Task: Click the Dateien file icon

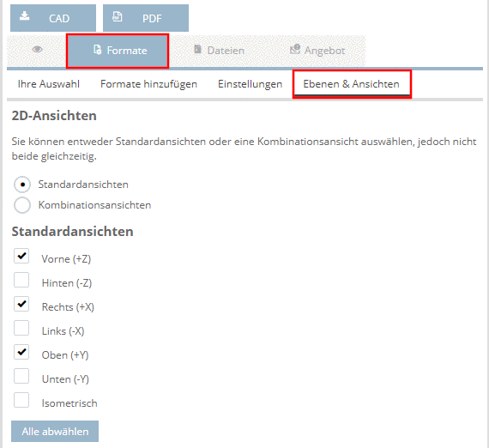Action: [197, 49]
